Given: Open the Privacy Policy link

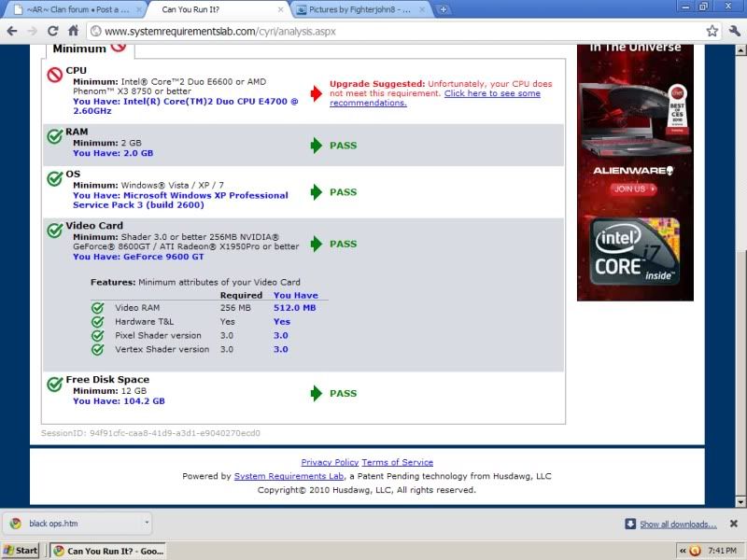Looking at the screenshot, I should tap(330, 462).
